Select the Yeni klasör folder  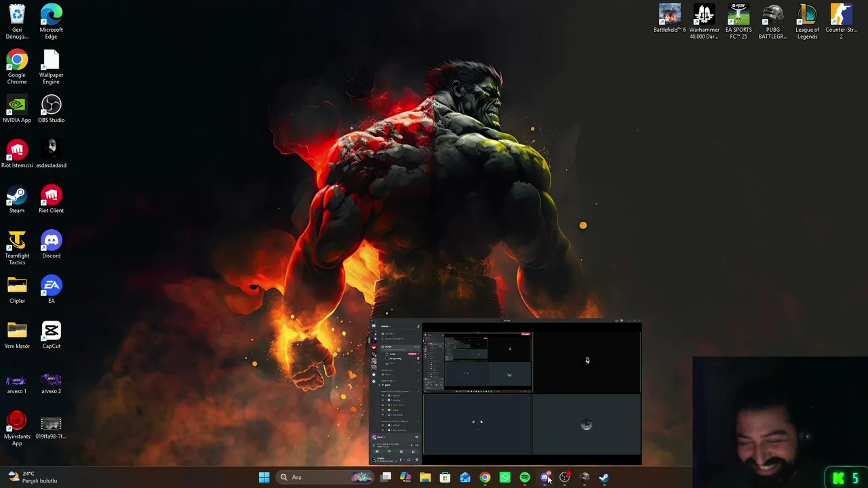tap(17, 335)
